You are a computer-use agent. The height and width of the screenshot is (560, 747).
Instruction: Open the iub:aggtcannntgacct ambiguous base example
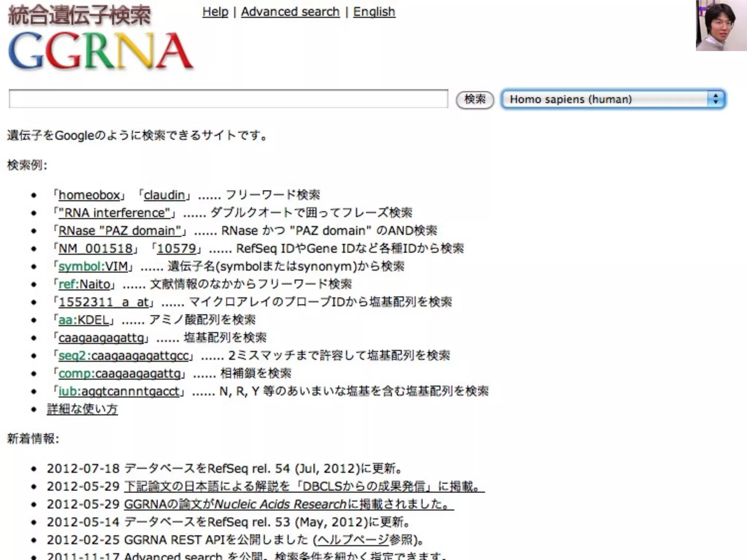pos(119,392)
